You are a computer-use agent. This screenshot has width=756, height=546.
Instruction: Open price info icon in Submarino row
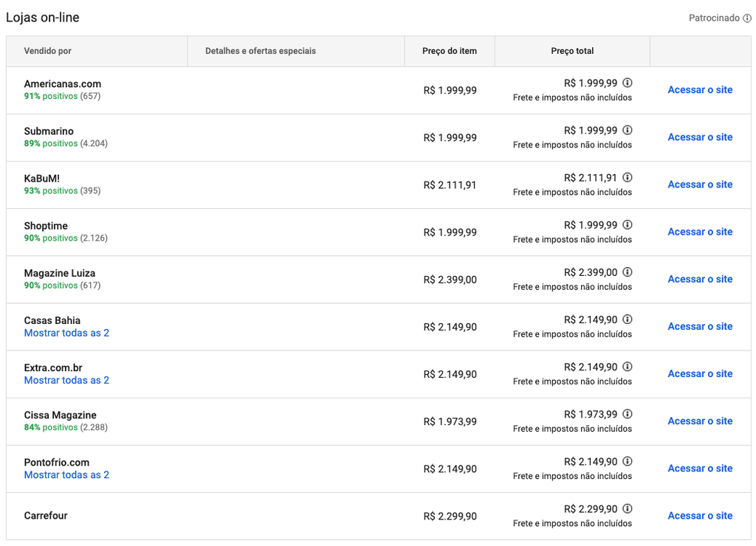[x=628, y=130]
